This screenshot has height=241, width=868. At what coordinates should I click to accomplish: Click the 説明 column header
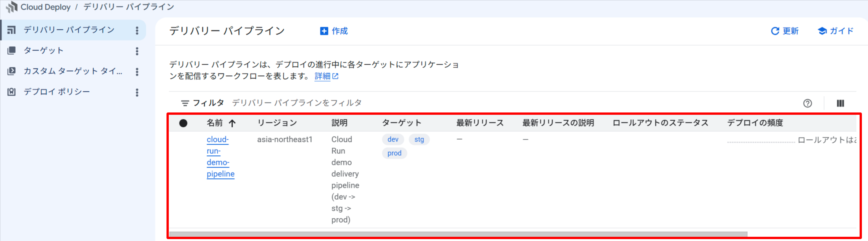(x=339, y=123)
